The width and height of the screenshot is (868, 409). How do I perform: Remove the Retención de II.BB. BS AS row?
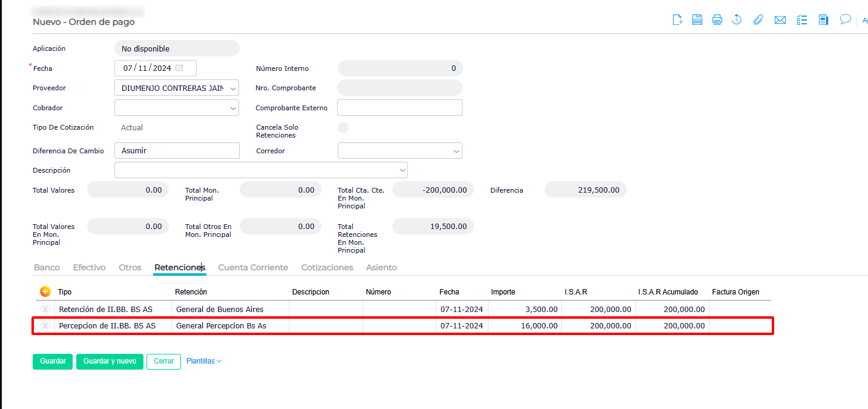coord(45,309)
